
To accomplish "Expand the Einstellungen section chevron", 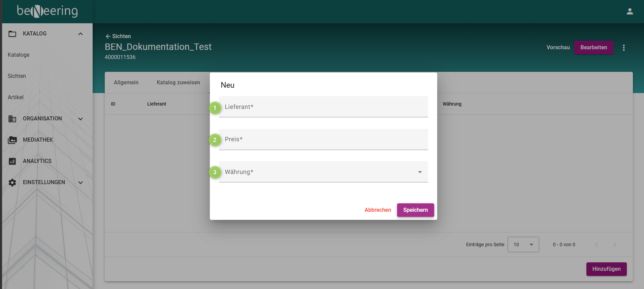I will [x=80, y=182].
